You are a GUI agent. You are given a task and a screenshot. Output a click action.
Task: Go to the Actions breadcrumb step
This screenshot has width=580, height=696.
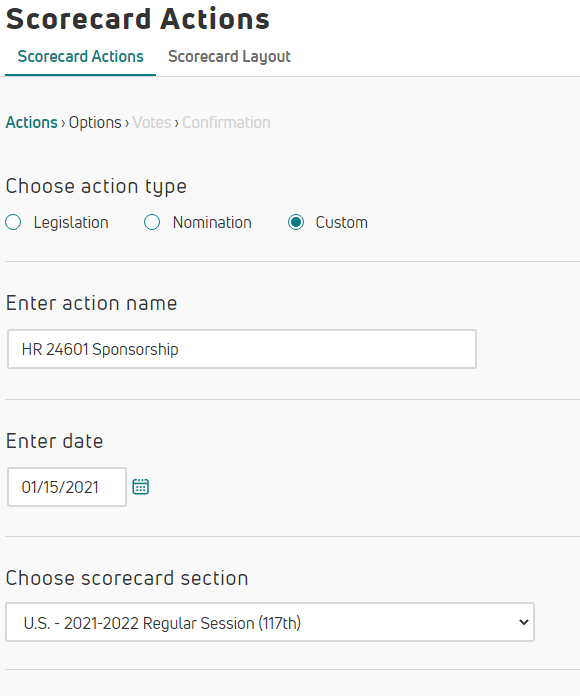point(32,123)
